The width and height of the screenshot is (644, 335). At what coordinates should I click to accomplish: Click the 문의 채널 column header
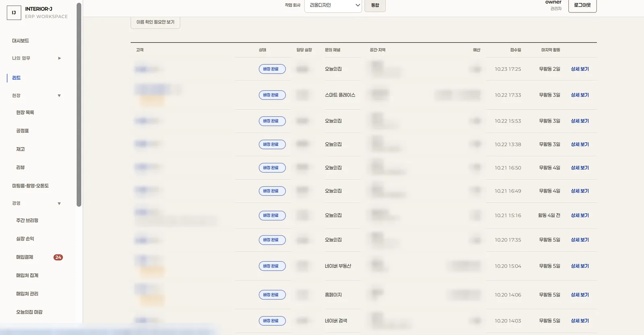click(333, 50)
